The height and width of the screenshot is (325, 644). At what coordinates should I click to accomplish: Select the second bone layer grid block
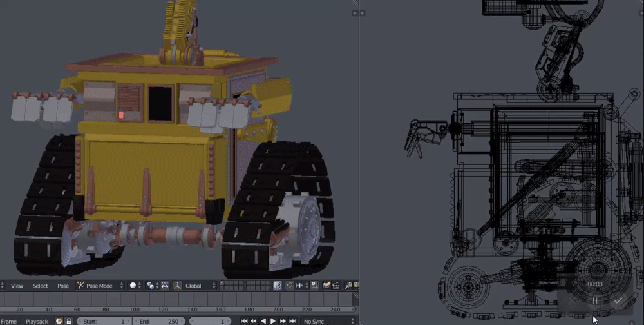click(x=258, y=286)
